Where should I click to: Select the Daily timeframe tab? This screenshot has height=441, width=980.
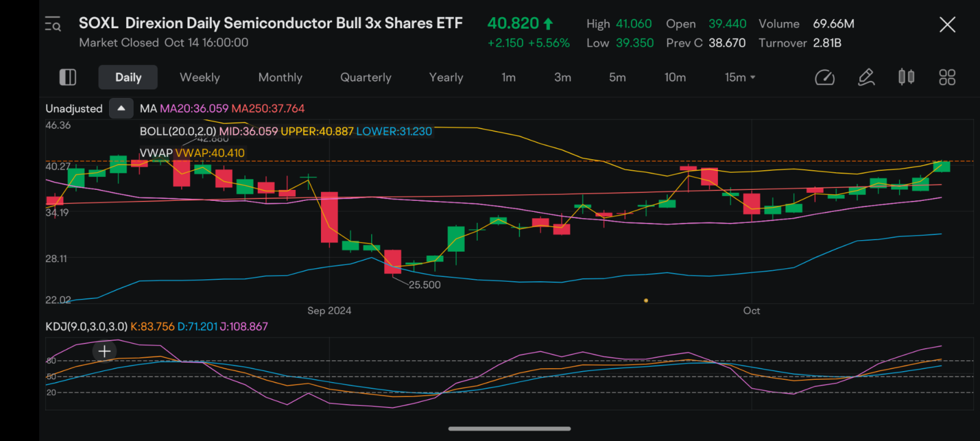click(128, 77)
